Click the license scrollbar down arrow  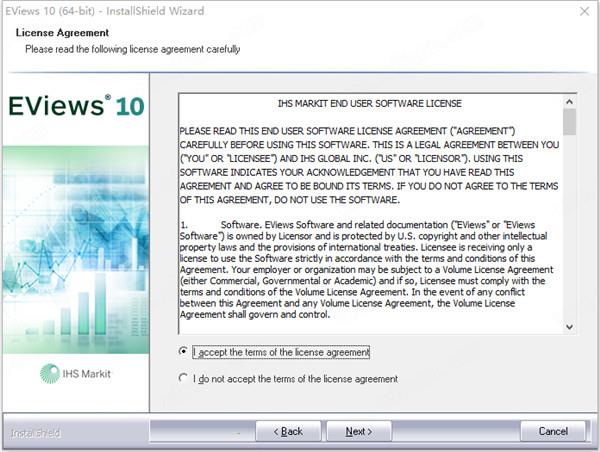tap(569, 327)
